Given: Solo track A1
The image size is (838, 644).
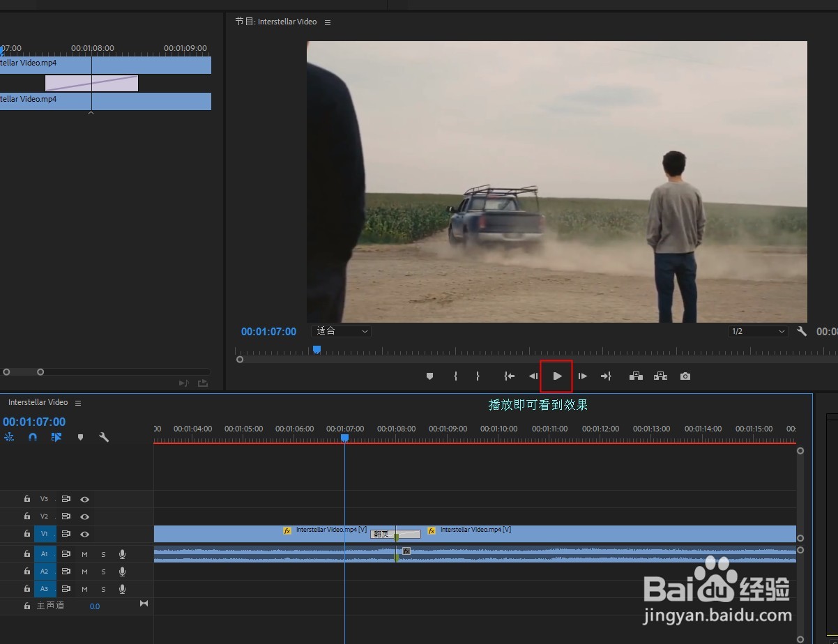Looking at the screenshot, I should (103, 554).
